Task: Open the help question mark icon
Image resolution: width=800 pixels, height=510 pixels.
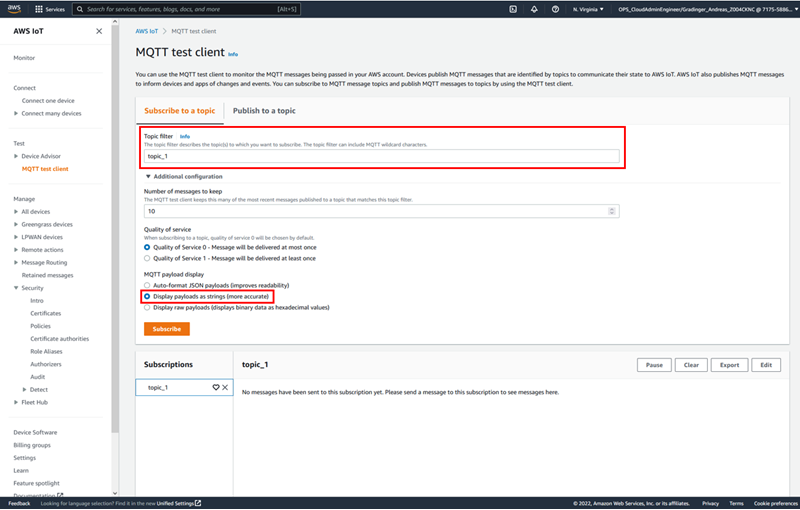Action: (555, 9)
